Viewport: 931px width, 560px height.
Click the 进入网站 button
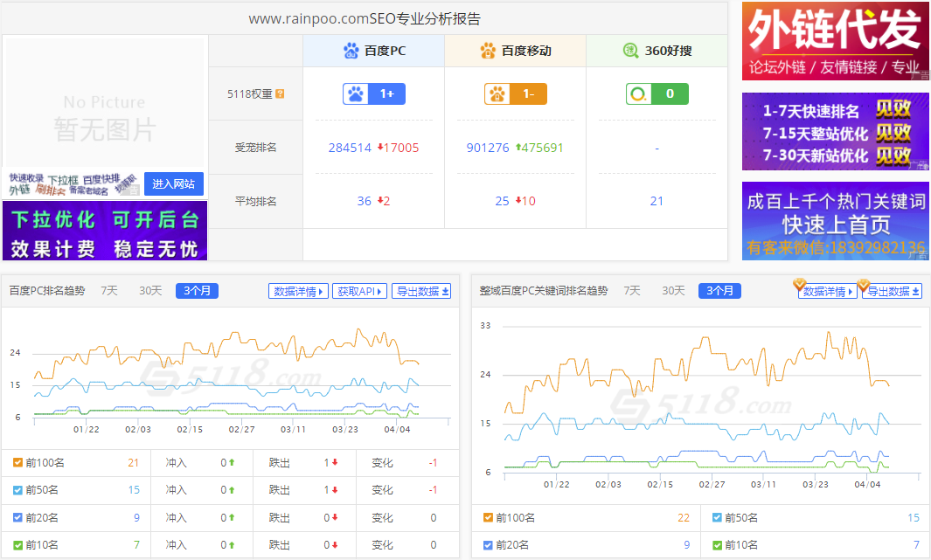[172, 183]
